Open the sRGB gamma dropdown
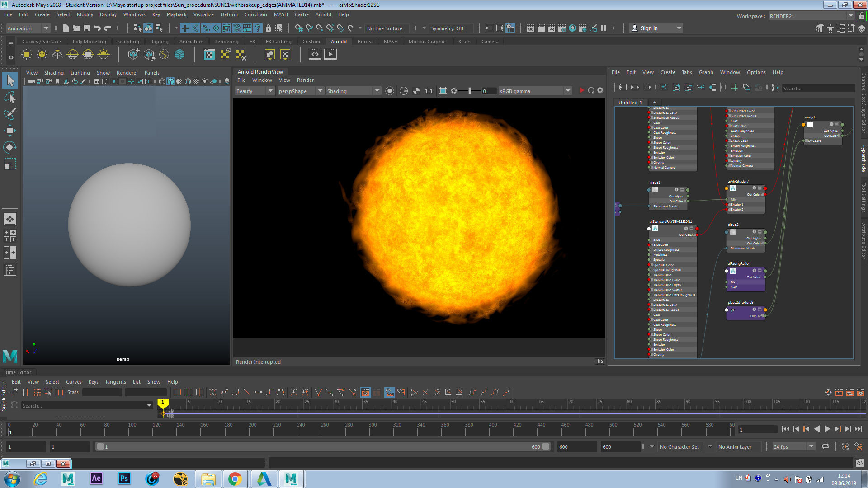Screen dimensions: 868x488 535,91
